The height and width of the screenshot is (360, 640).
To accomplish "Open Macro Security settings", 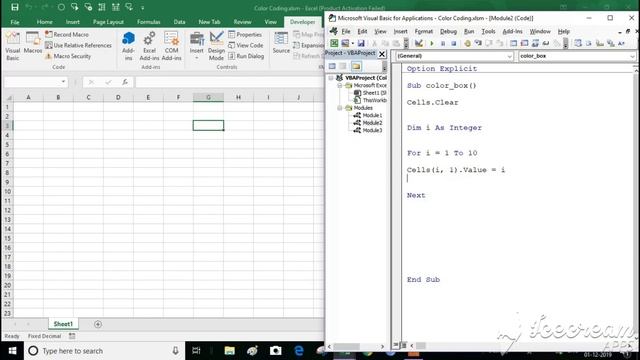I will [68, 56].
